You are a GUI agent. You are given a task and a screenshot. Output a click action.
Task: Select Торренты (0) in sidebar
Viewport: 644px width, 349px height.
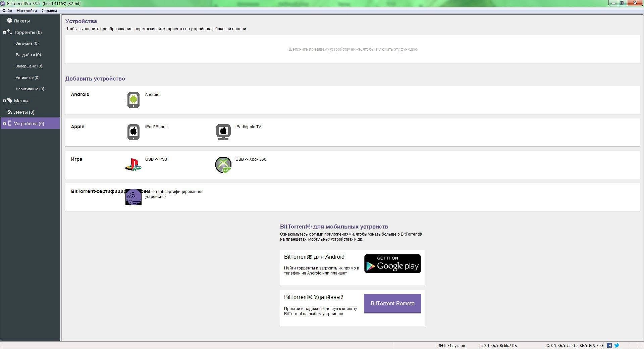click(x=28, y=33)
